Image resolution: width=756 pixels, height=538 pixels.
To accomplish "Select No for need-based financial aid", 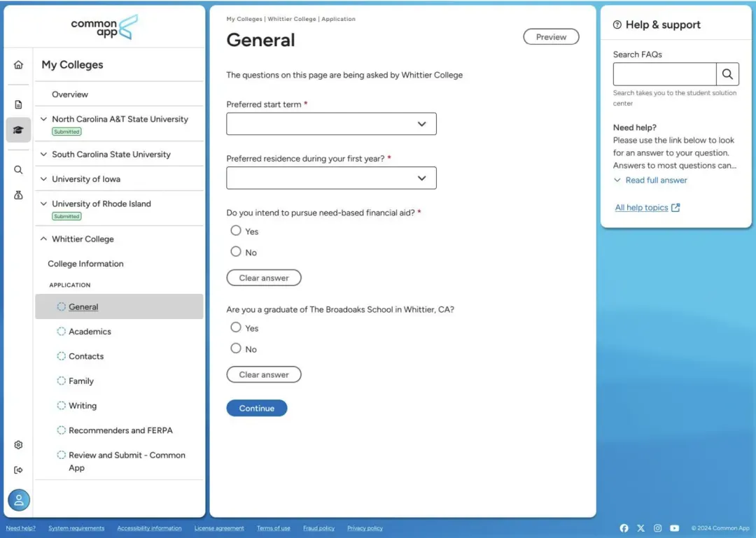I will point(236,252).
